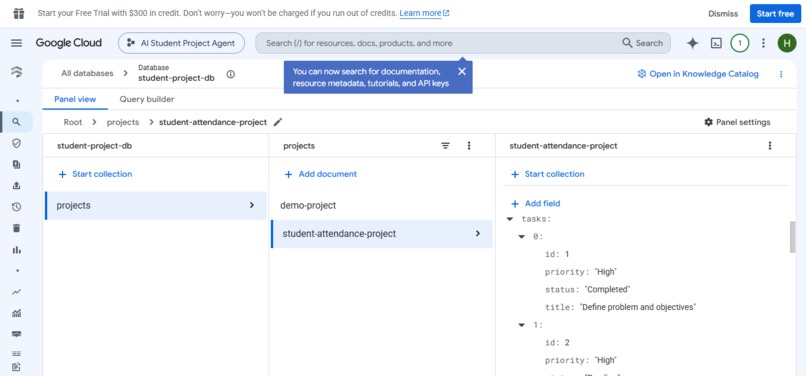Start collection in student-project-db column
Image resolution: width=806 pixels, height=376 pixels.
95,174
